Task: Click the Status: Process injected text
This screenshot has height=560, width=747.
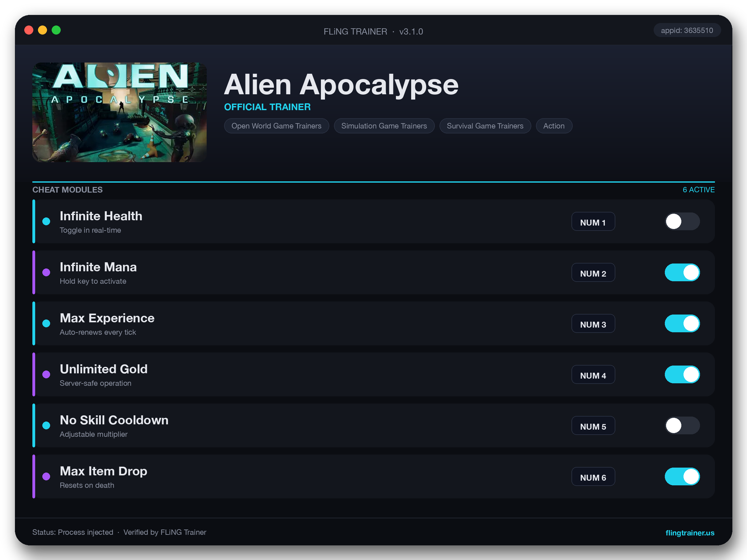Action: (x=73, y=532)
